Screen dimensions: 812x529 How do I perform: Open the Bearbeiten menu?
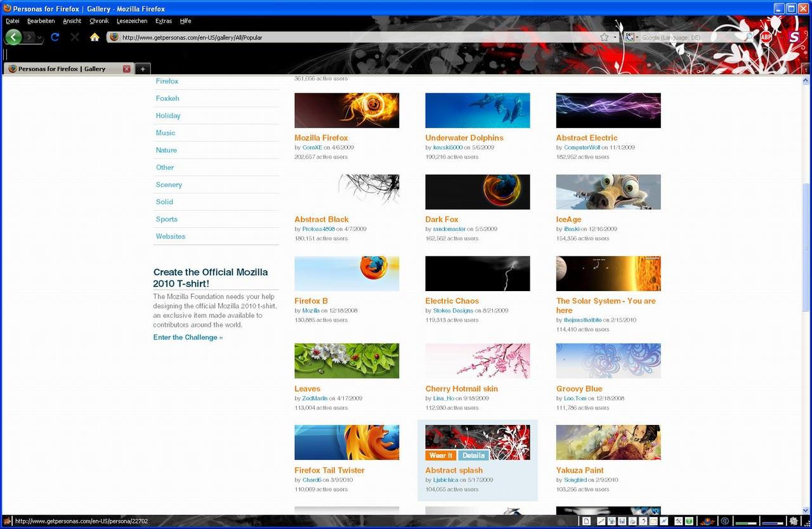pos(41,21)
